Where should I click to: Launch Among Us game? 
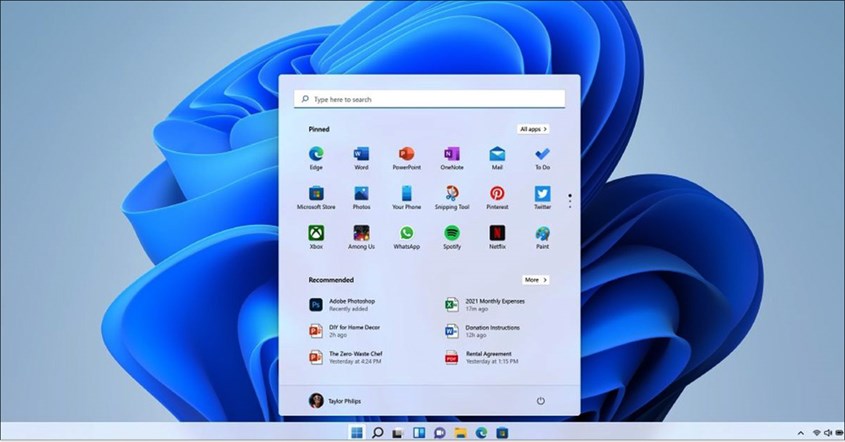[x=361, y=237]
